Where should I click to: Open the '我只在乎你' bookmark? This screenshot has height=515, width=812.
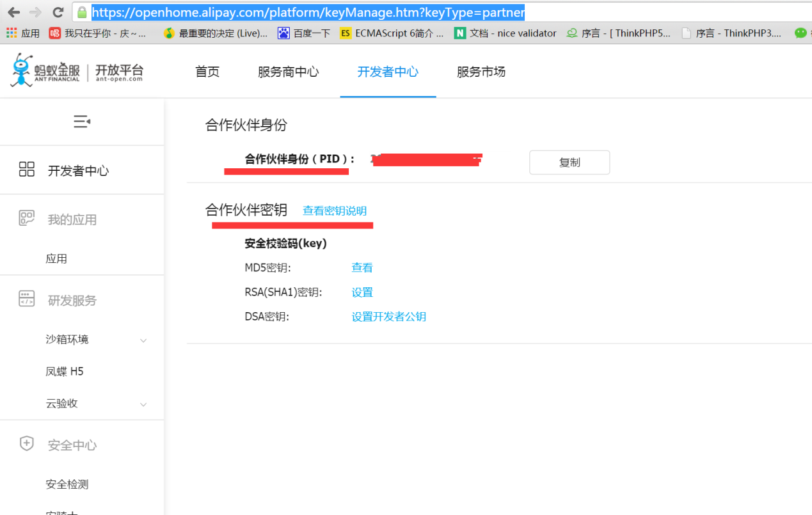98,33
